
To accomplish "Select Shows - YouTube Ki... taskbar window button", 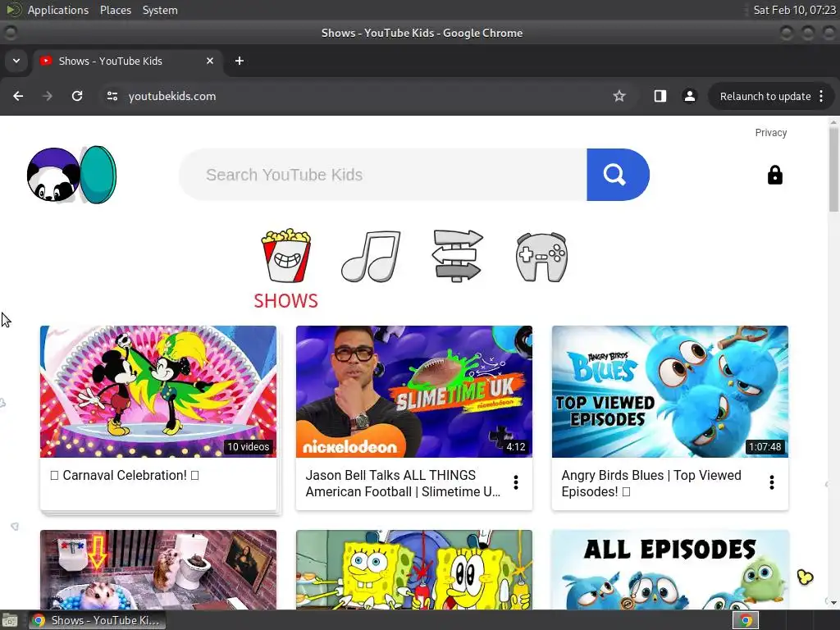I will 97,620.
